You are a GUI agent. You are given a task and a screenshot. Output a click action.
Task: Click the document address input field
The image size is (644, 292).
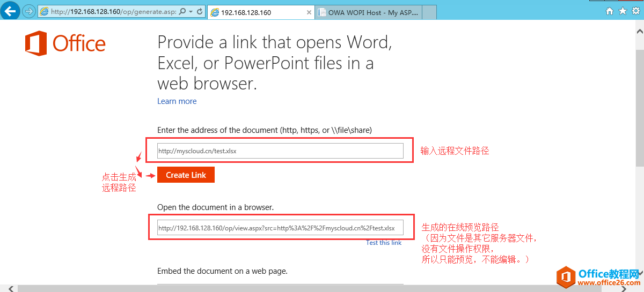tap(280, 151)
